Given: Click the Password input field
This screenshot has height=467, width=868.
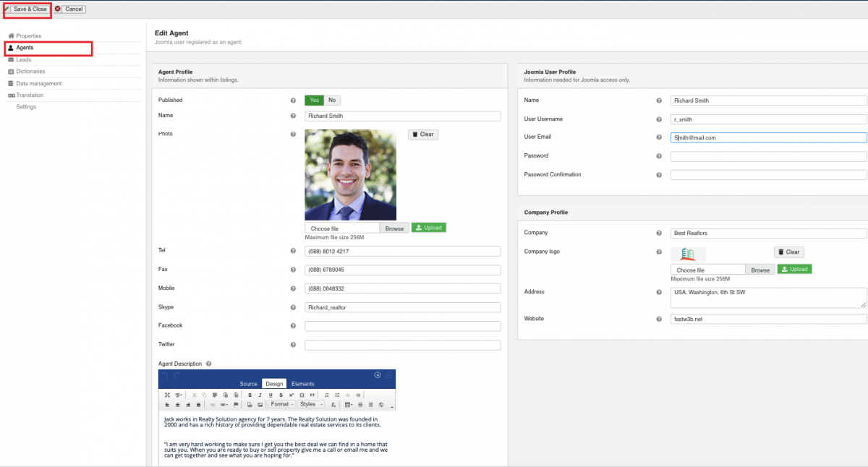Looking at the screenshot, I should pos(768,156).
